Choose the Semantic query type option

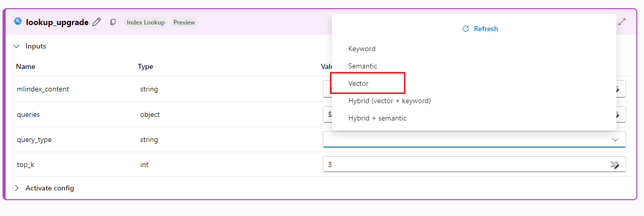tap(363, 66)
